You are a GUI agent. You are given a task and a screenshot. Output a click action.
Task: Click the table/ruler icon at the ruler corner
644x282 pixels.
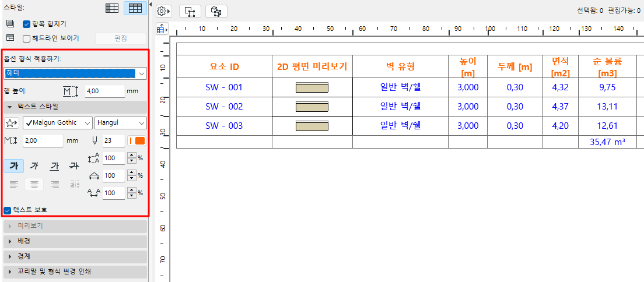(x=162, y=29)
